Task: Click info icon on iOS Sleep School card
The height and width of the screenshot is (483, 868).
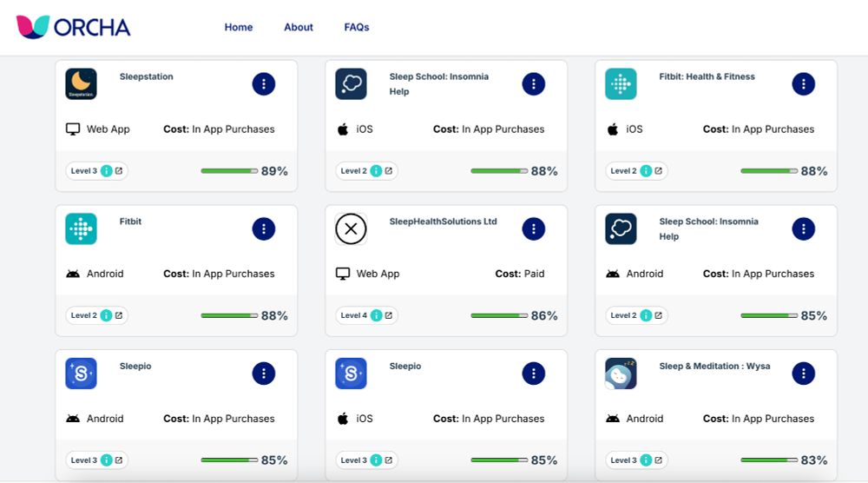Action: [x=376, y=170]
